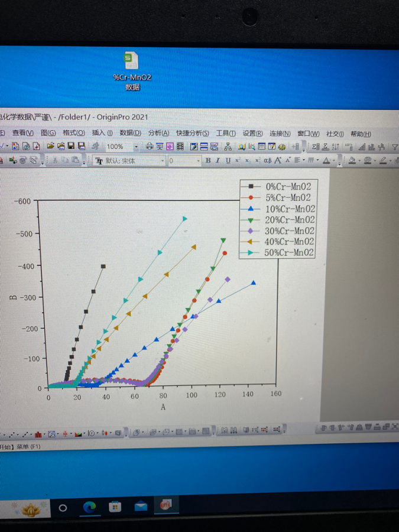Toggle italic text formatting
Screen dimensions: 399x532
click(x=218, y=160)
